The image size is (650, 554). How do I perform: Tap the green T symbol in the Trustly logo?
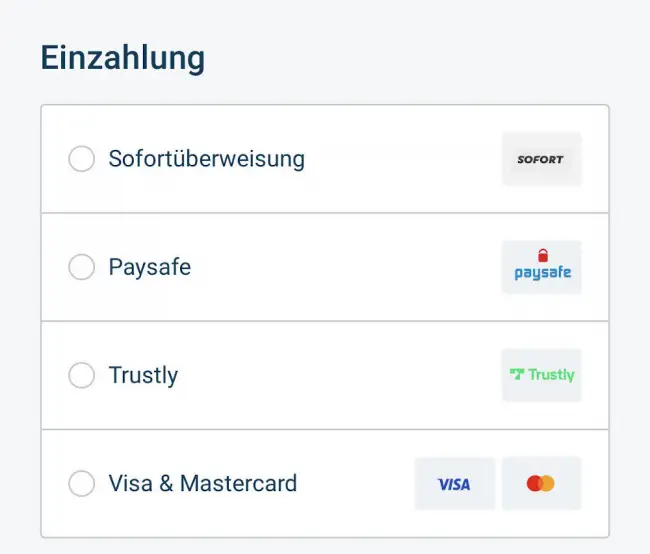click(516, 375)
